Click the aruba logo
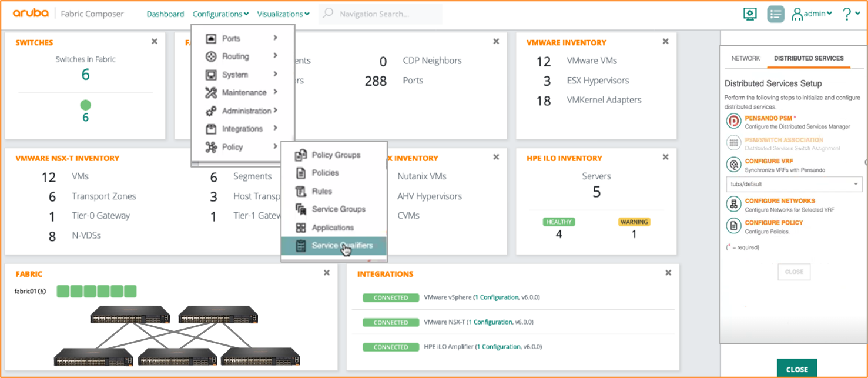Screen dimensions: 868x378 [30, 14]
